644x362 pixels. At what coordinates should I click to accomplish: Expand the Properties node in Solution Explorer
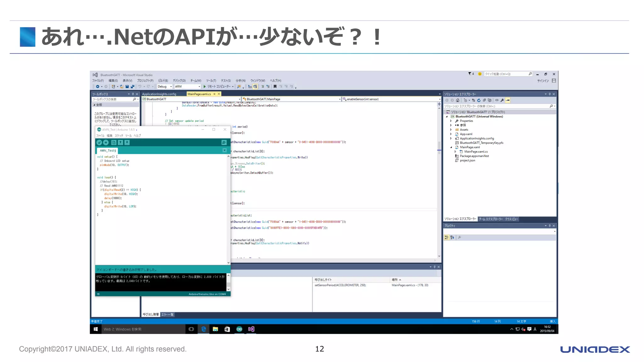click(x=451, y=121)
